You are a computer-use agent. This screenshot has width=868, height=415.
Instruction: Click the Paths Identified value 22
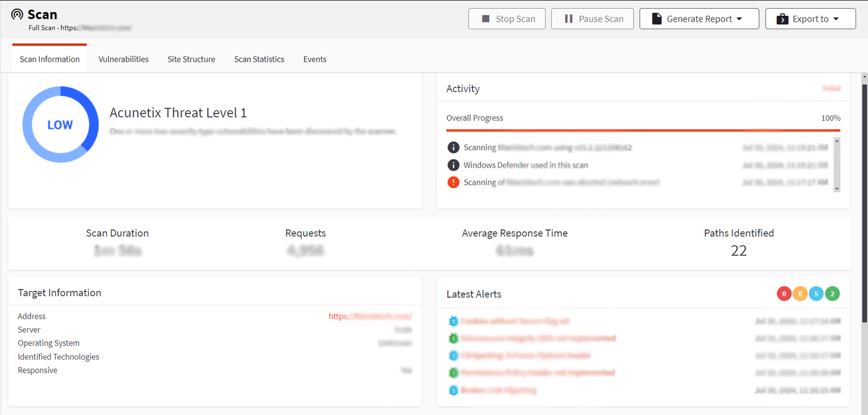[x=739, y=251]
